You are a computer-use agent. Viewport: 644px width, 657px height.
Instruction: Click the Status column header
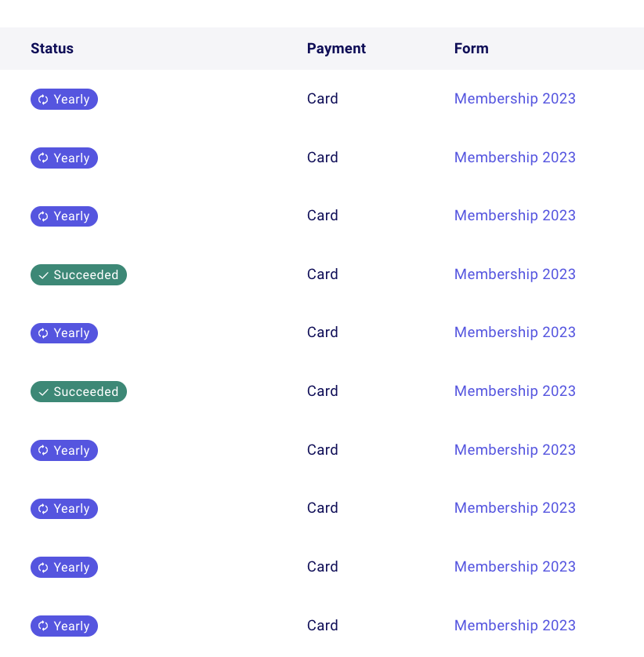(52, 49)
